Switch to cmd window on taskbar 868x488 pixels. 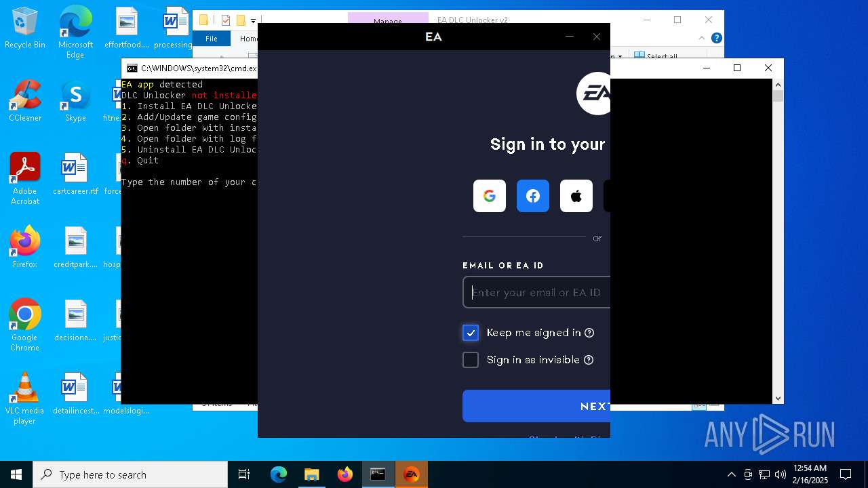pos(378,474)
